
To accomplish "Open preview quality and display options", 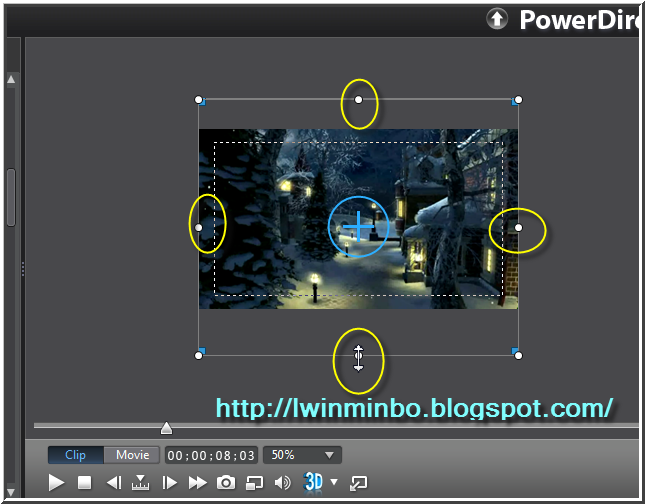I will (x=255, y=483).
